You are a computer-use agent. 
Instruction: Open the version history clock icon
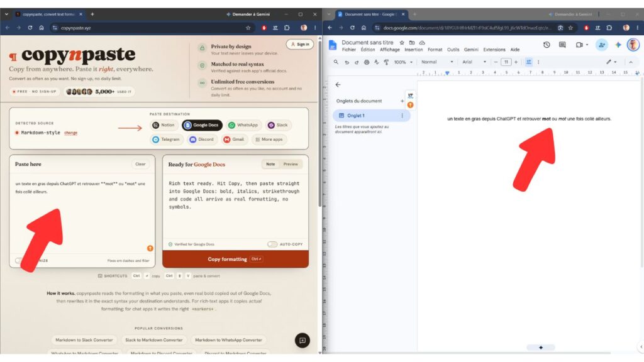tap(547, 45)
